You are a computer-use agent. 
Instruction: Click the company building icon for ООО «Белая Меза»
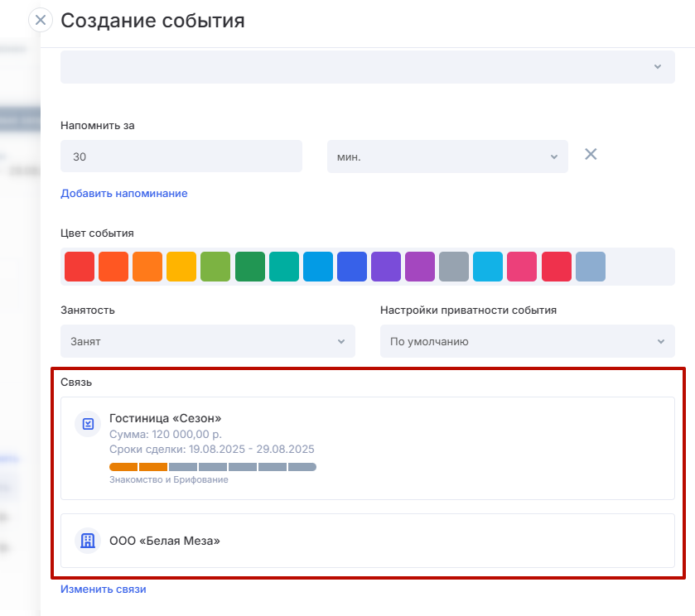(x=87, y=541)
